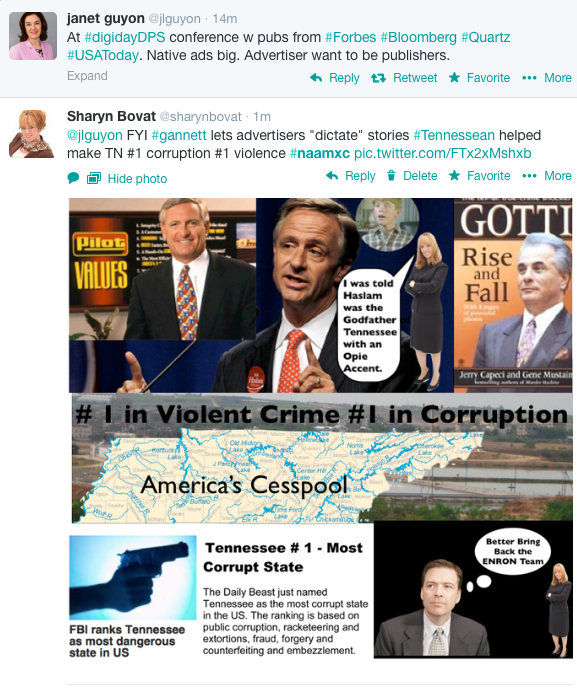The height and width of the screenshot is (693, 577).
Task: Click Sharyn Bovat's profile picture
Action: click(32, 134)
